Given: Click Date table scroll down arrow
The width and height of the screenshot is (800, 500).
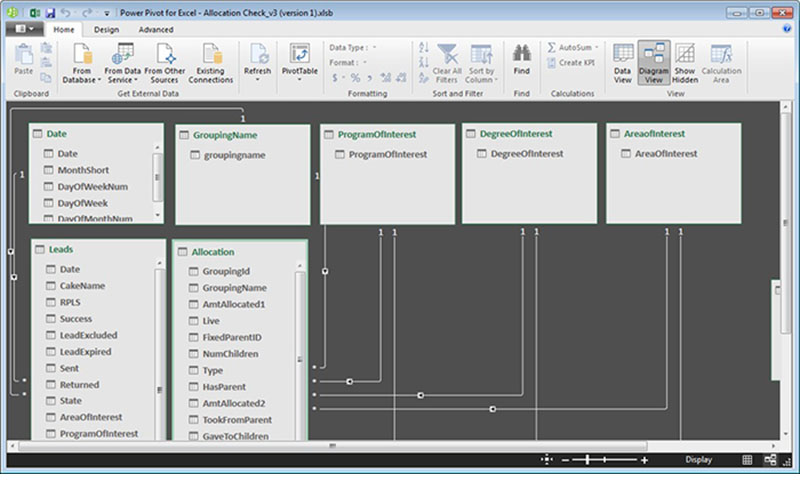Looking at the screenshot, I should point(158,215).
